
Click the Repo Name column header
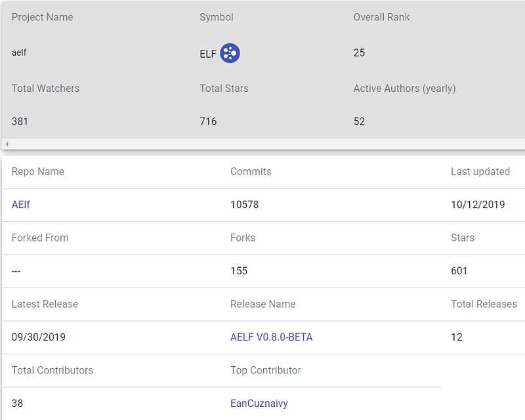coord(38,172)
